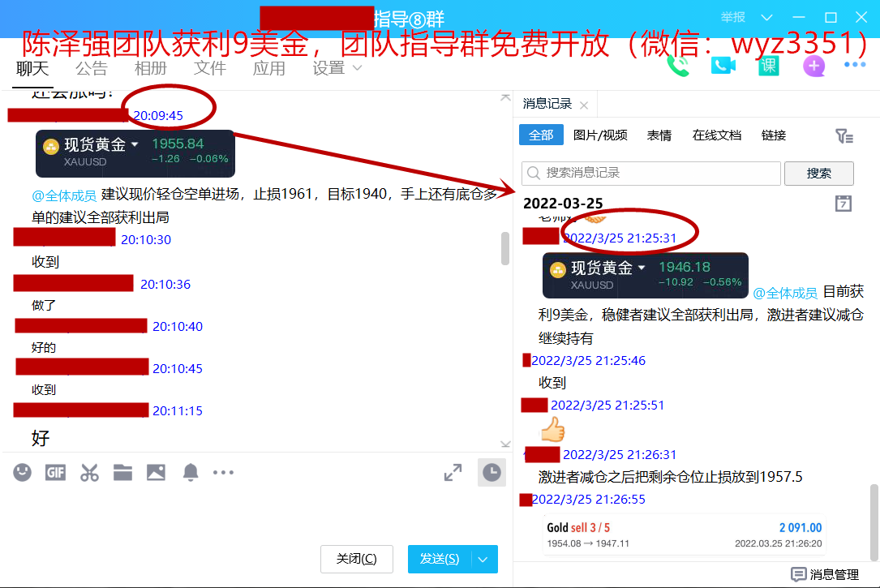Click message 激进者减仓之后把剩余仓位止损放到1957.5
This screenshot has height=588, width=880.
(670, 477)
